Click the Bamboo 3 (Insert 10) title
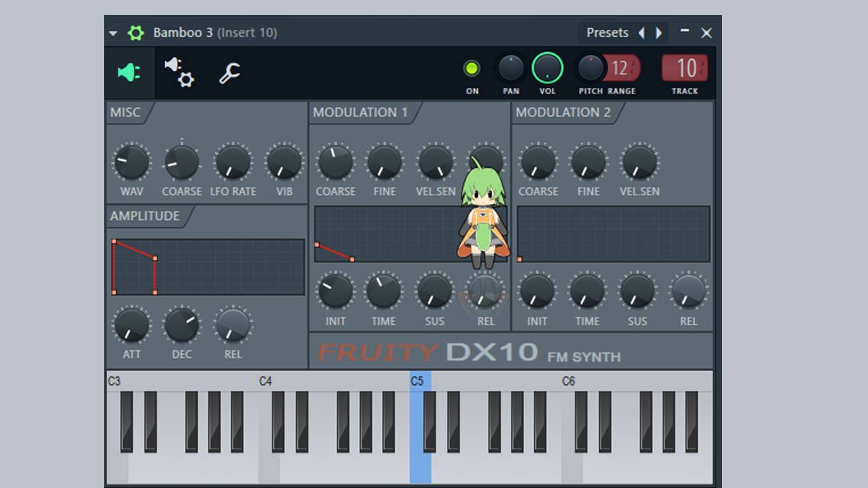The image size is (868, 488). 215,33
